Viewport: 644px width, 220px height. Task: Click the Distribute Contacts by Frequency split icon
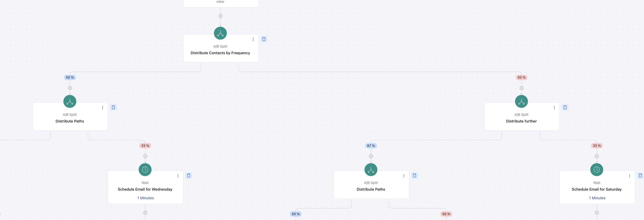[x=220, y=33]
